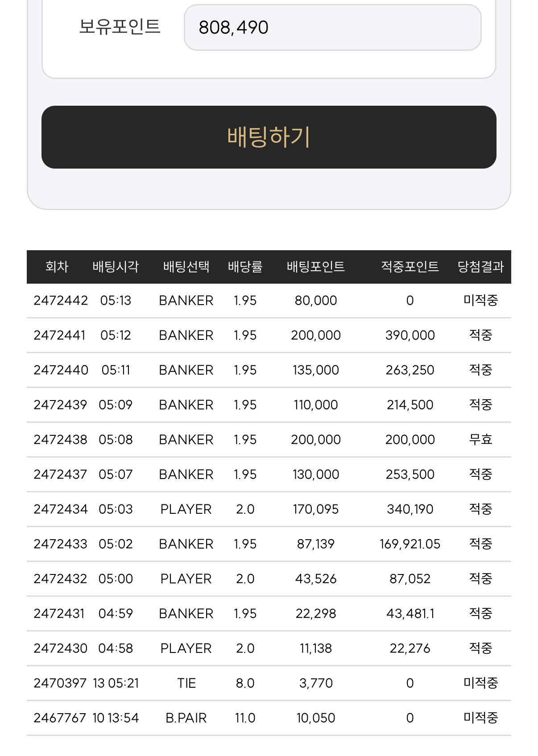Select the 배팅포인트 column header
Image resolution: width=538 pixels, height=756 pixels.
pos(316,267)
